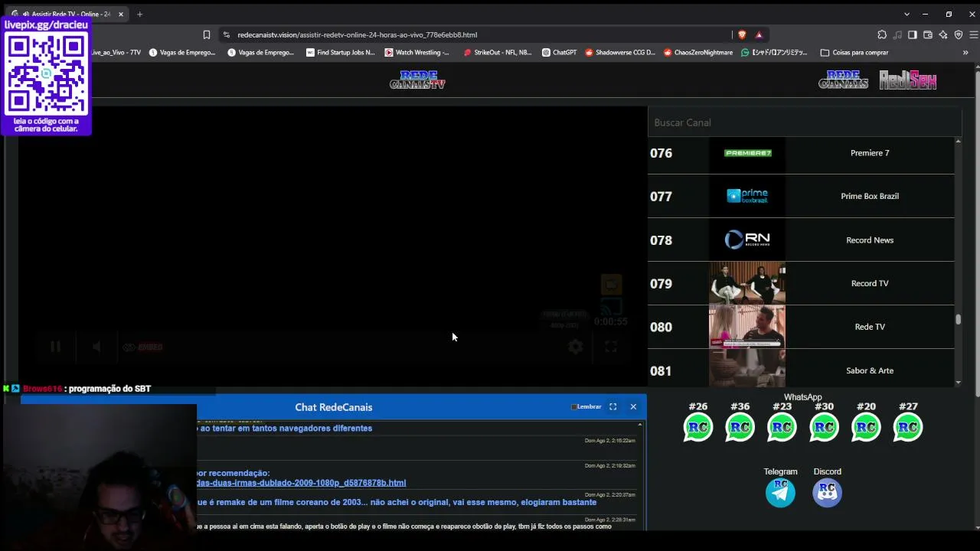Open the Find Startup Jobs bookmark

click(x=340, y=53)
